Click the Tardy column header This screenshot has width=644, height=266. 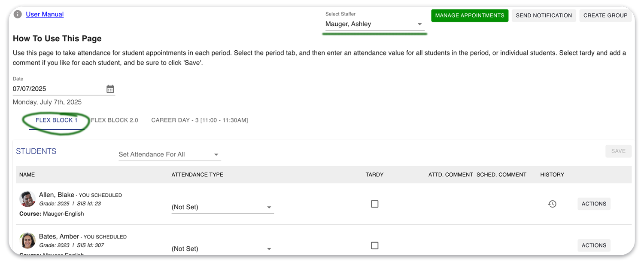pyautogui.click(x=374, y=174)
